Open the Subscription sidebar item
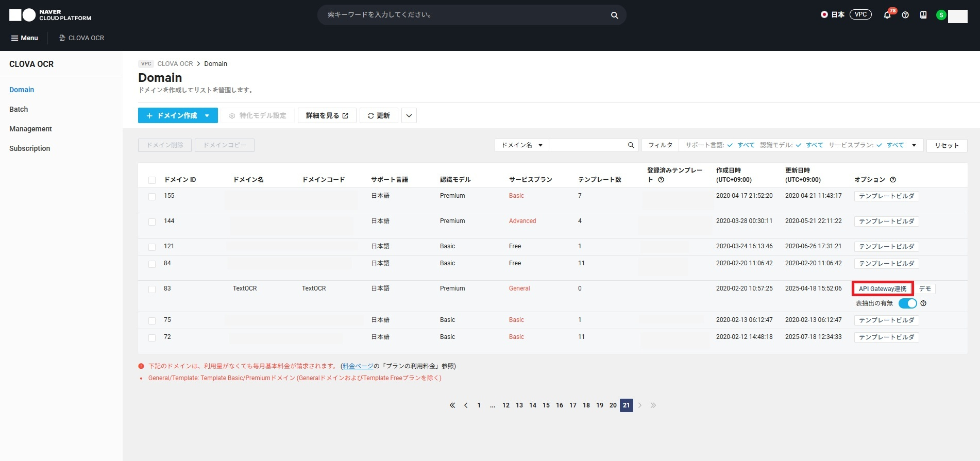The width and height of the screenshot is (980, 461). pos(29,148)
